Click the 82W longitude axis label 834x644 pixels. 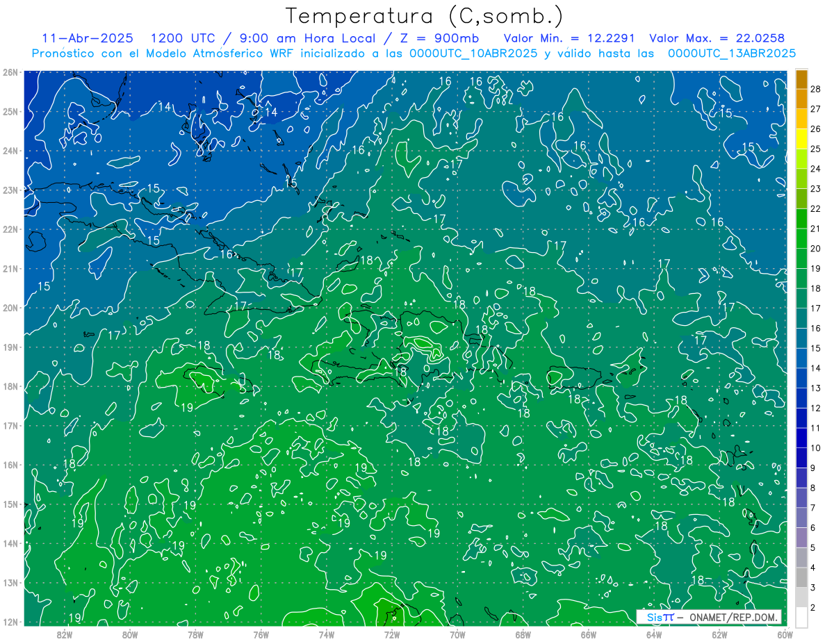(65, 634)
